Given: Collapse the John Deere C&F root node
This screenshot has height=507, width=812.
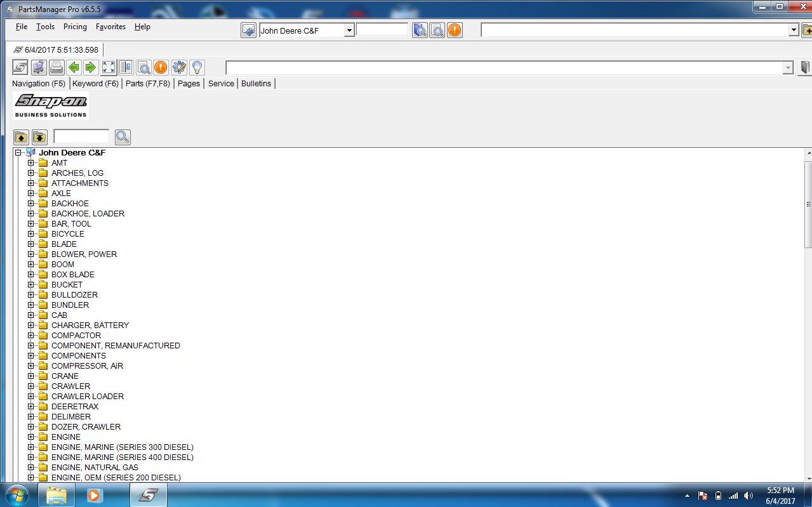Looking at the screenshot, I should coord(18,153).
